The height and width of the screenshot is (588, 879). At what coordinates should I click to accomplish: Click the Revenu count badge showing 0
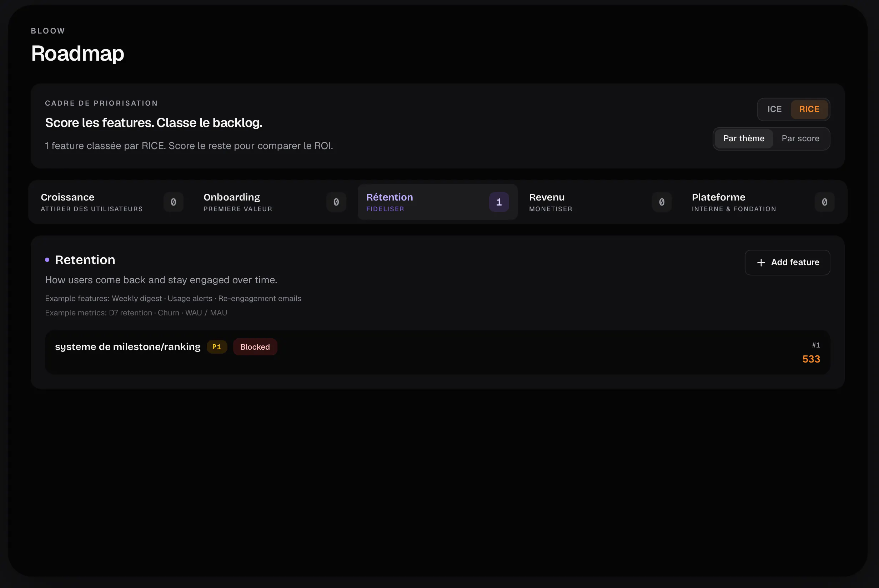pos(662,202)
